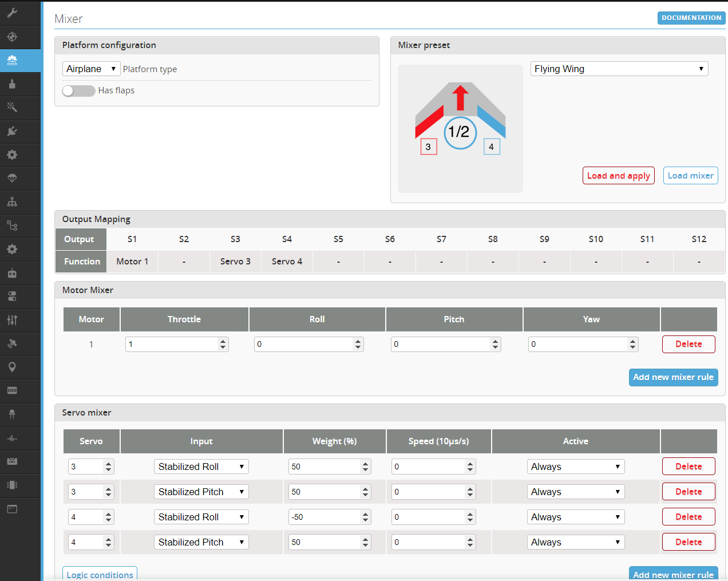Open the first row Stabilized Roll input dropdown
The image size is (728, 581).
click(x=201, y=467)
